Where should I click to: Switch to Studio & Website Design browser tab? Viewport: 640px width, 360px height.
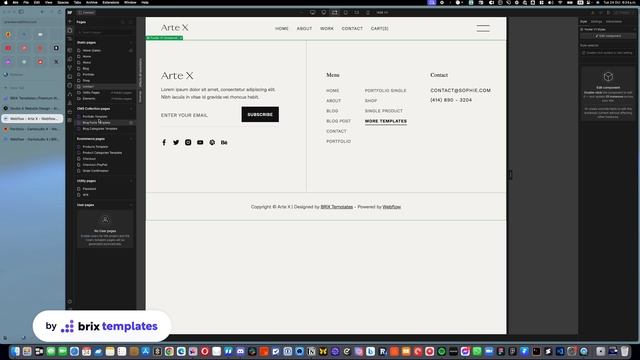[32, 108]
